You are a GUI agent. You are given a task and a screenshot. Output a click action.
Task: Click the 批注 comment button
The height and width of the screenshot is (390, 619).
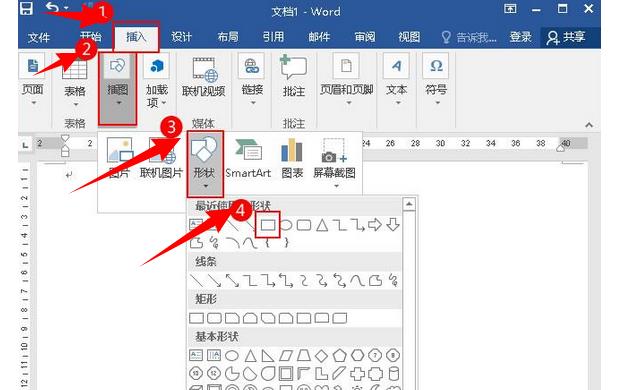(294, 77)
